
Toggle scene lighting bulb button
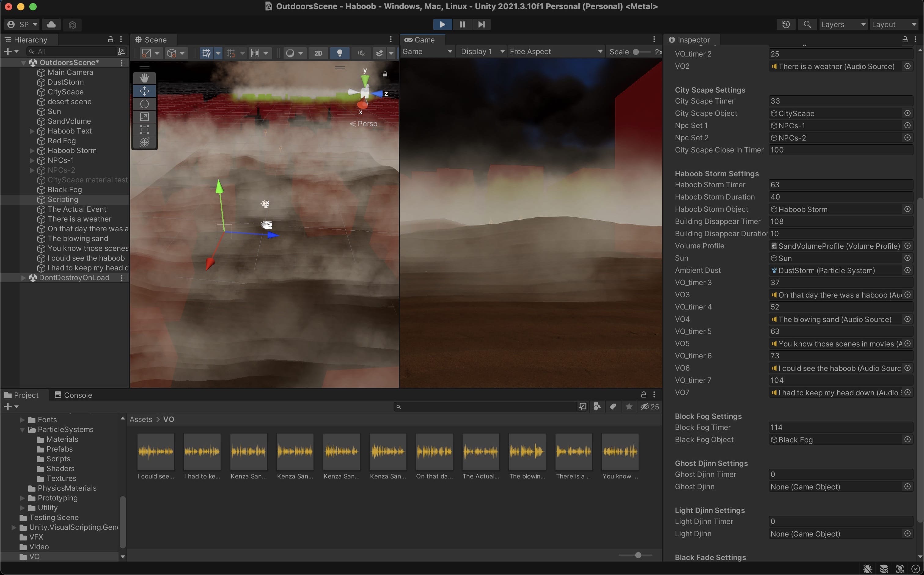339,53
